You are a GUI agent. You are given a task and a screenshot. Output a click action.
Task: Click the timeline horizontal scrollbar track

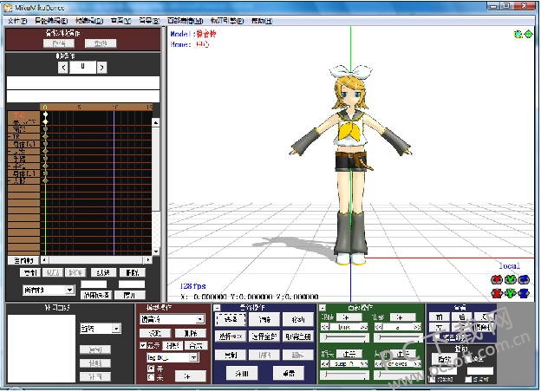click(96, 259)
